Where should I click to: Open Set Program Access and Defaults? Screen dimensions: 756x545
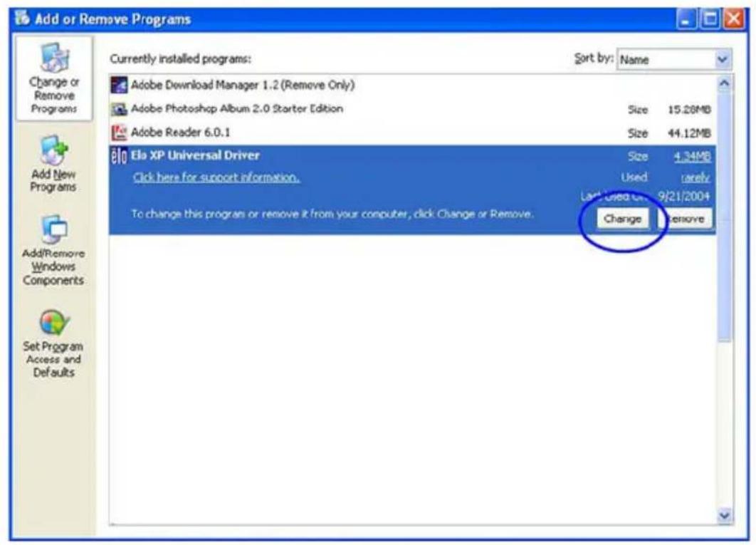click(53, 343)
